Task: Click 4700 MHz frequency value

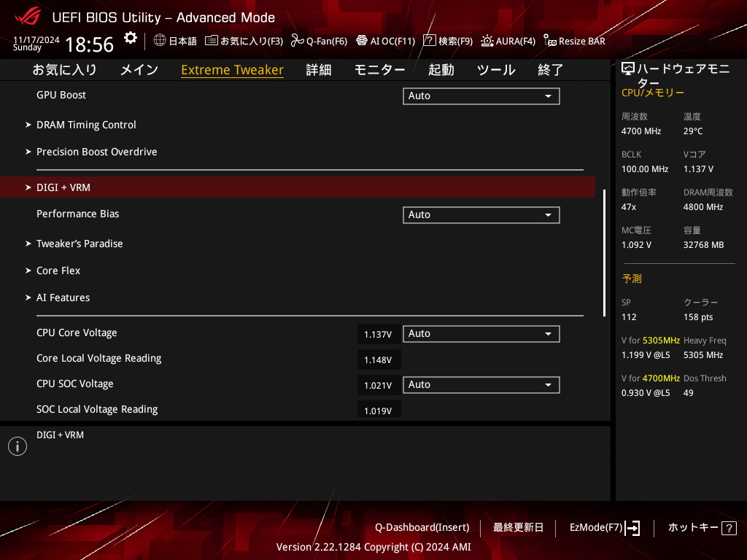Action: [x=641, y=131]
